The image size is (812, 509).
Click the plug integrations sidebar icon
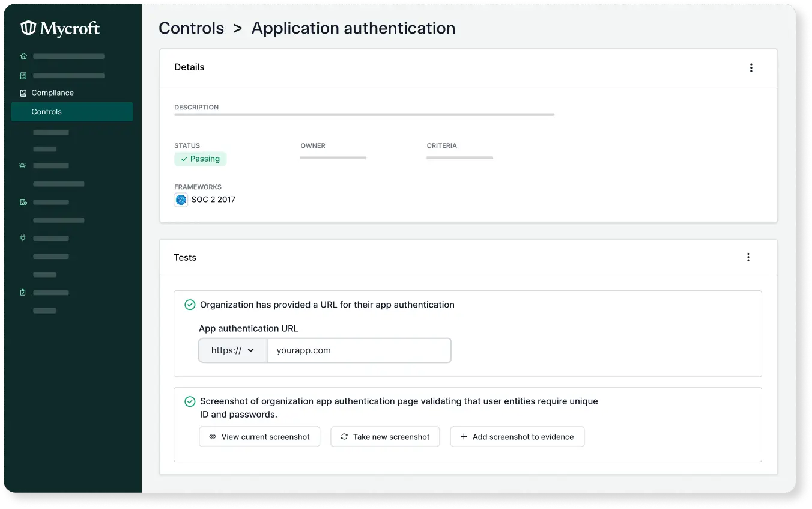(x=23, y=238)
